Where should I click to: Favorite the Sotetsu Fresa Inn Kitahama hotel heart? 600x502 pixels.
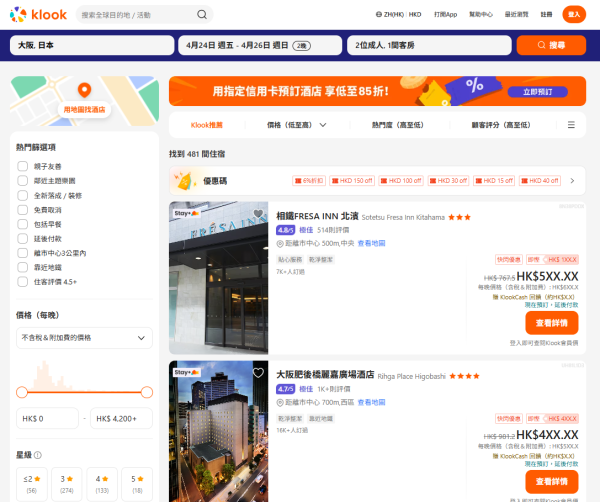click(x=258, y=214)
